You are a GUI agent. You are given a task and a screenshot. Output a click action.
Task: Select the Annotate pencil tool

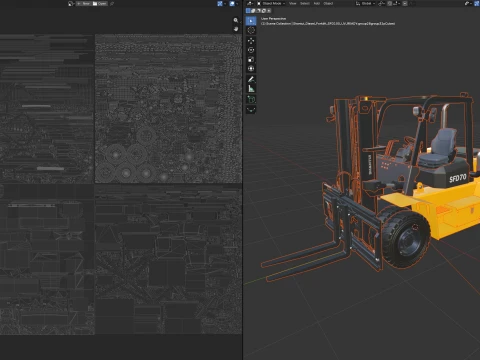(251, 79)
